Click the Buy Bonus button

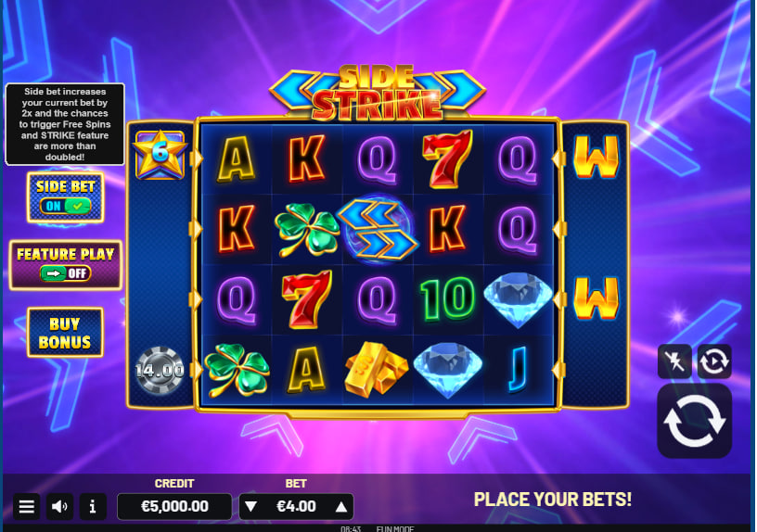point(65,333)
